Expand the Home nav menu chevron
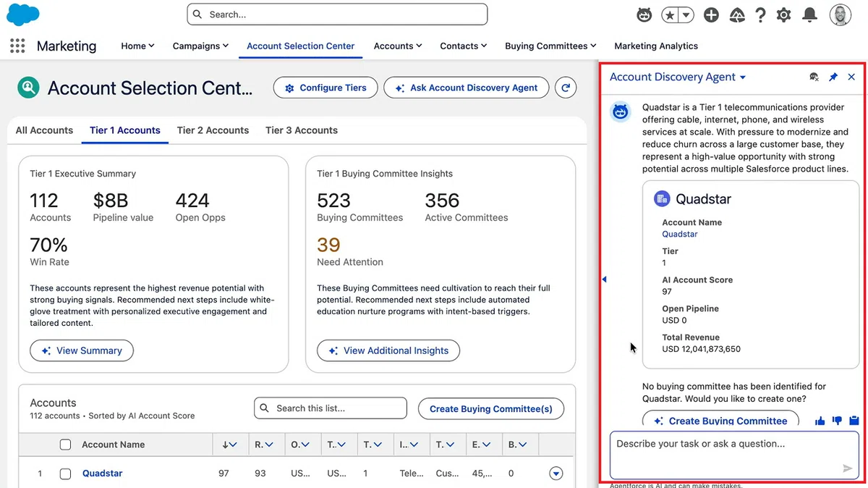 151,46
